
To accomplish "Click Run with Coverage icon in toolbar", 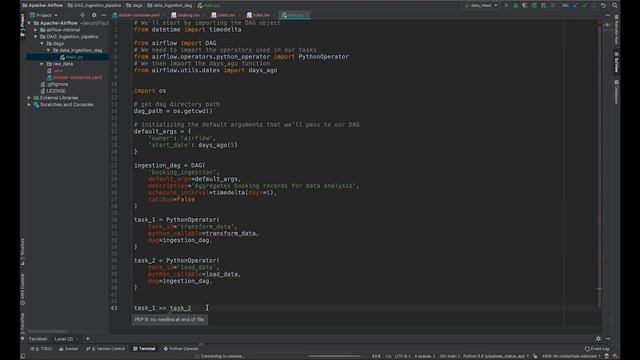I will click(525, 6).
